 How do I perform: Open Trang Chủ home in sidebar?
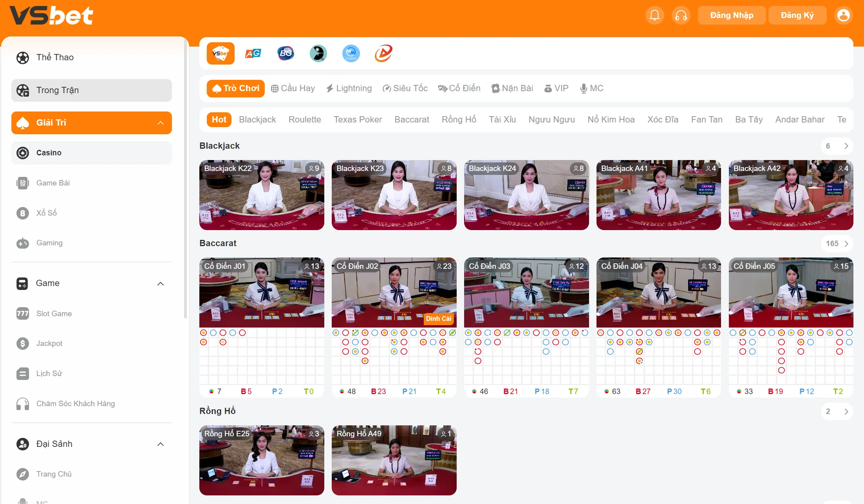tap(92, 474)
